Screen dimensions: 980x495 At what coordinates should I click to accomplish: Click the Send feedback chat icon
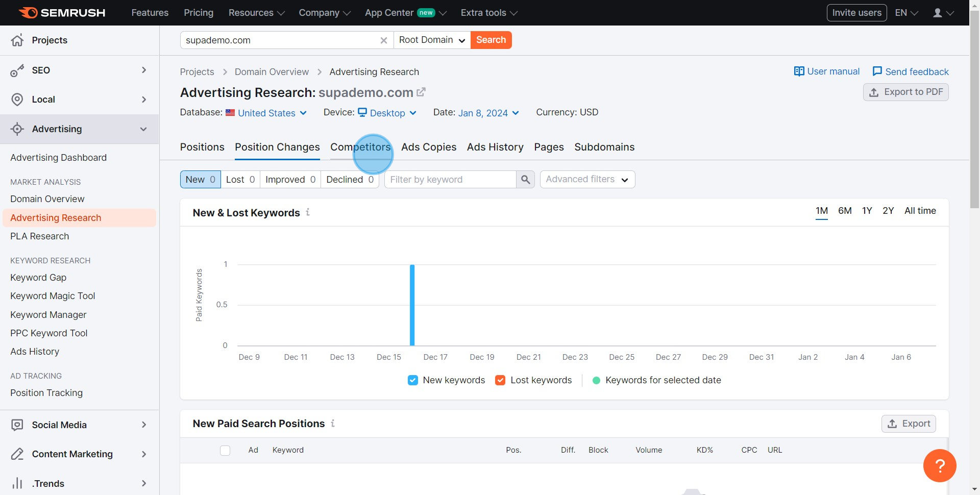click(877, 71)
